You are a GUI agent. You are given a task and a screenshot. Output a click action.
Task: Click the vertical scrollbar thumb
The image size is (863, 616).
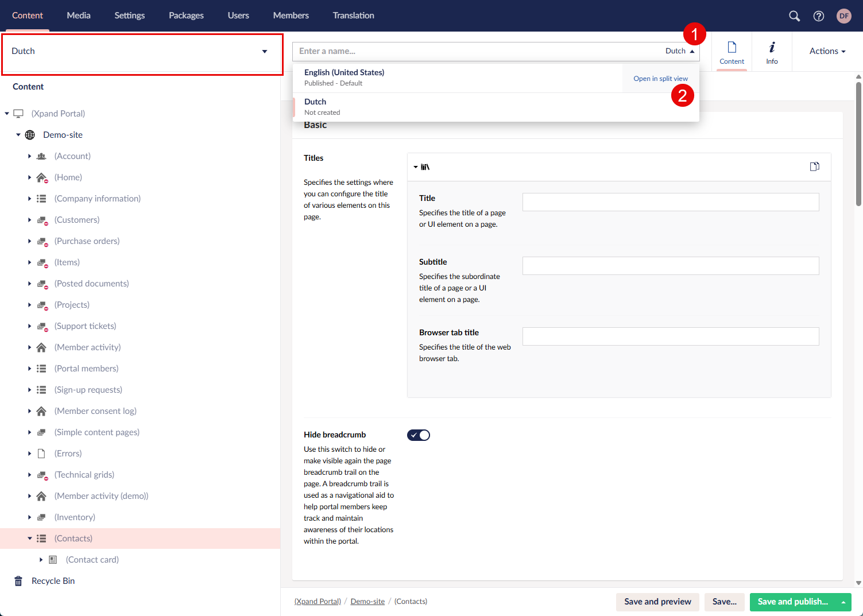[858, 144]
